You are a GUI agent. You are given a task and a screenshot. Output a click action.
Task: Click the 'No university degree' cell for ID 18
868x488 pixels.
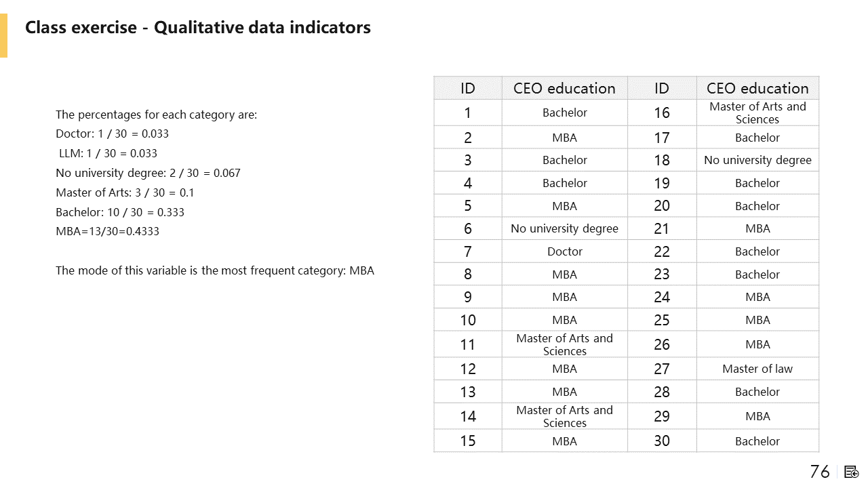click(757, 160)
